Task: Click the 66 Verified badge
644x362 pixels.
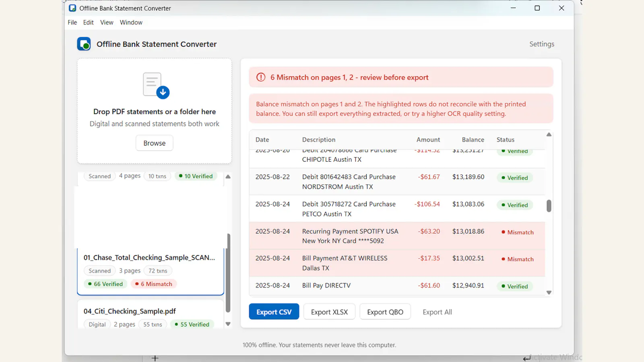Action: (106, 284)
